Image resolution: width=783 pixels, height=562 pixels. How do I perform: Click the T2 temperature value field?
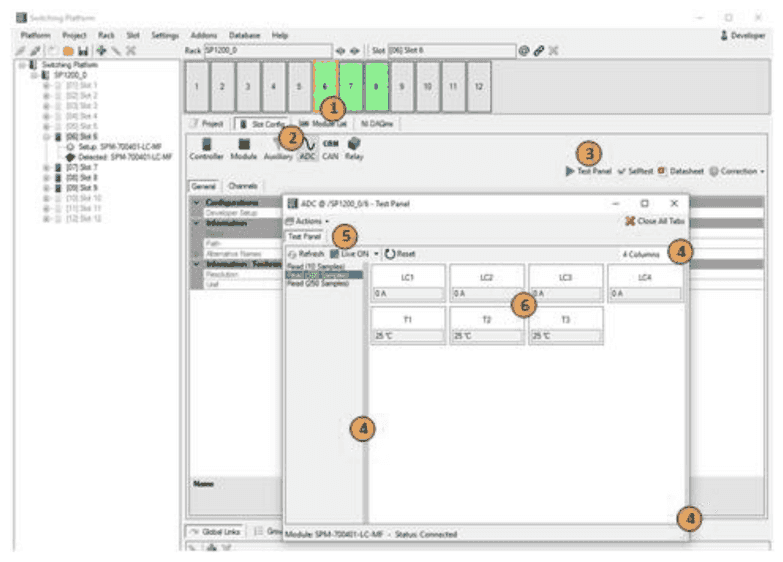point(487,336)
